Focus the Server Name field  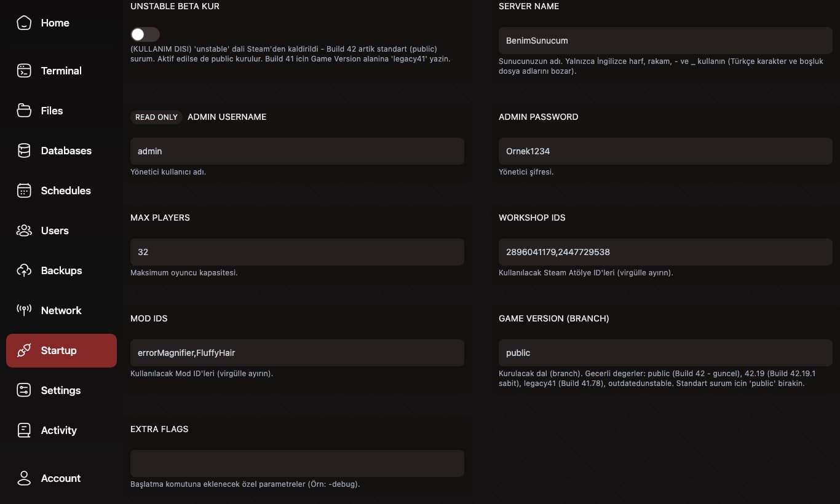665,41
